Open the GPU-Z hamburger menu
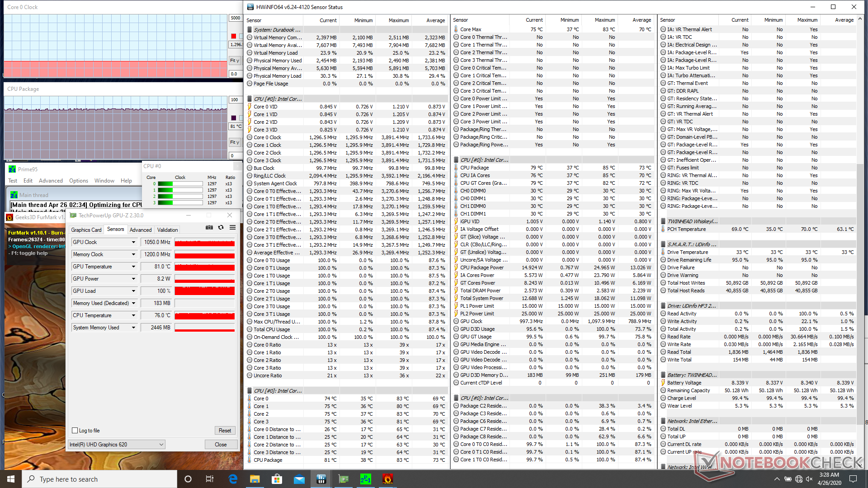The height and width of the screenshot is (488, 868). coord(232,228)
